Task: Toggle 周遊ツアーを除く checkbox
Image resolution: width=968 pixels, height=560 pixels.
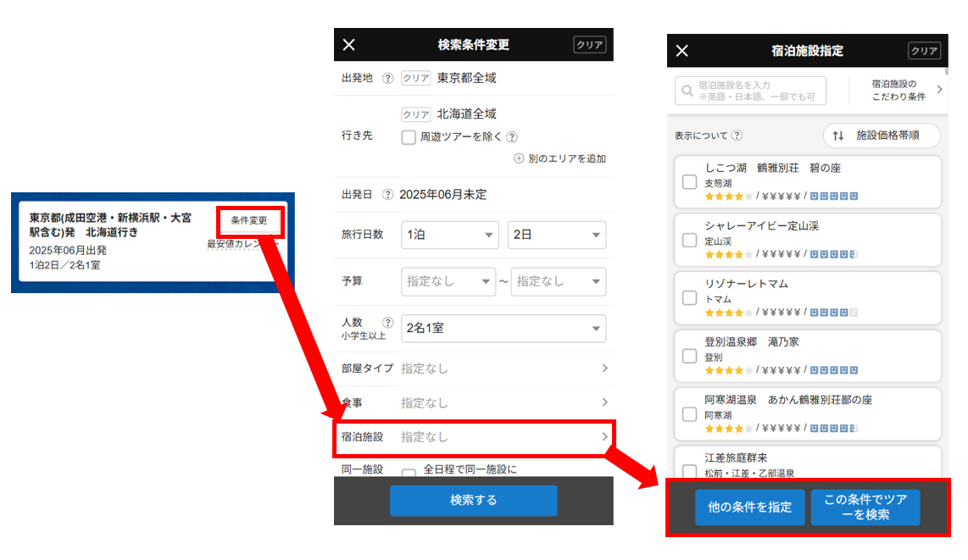Action: tap(409, 137)
